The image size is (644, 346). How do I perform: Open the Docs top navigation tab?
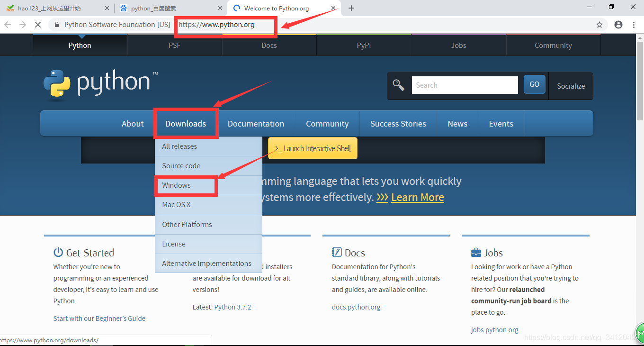tap(269, 46)
